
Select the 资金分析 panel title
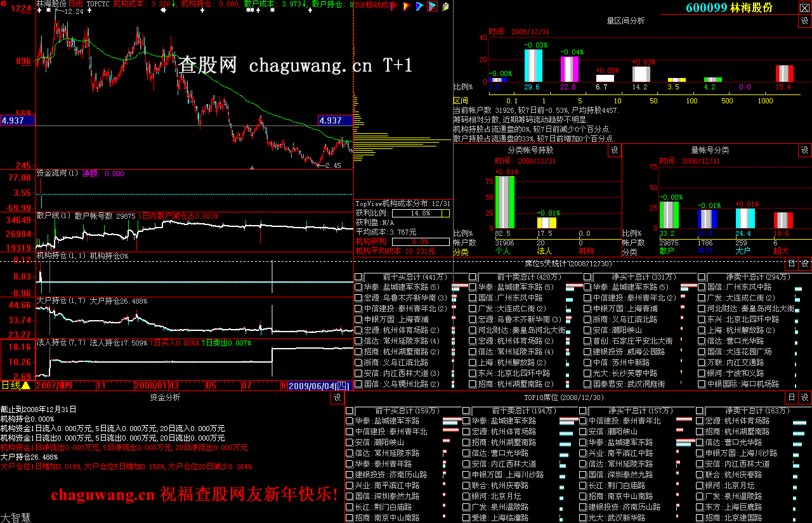point(165,397)
